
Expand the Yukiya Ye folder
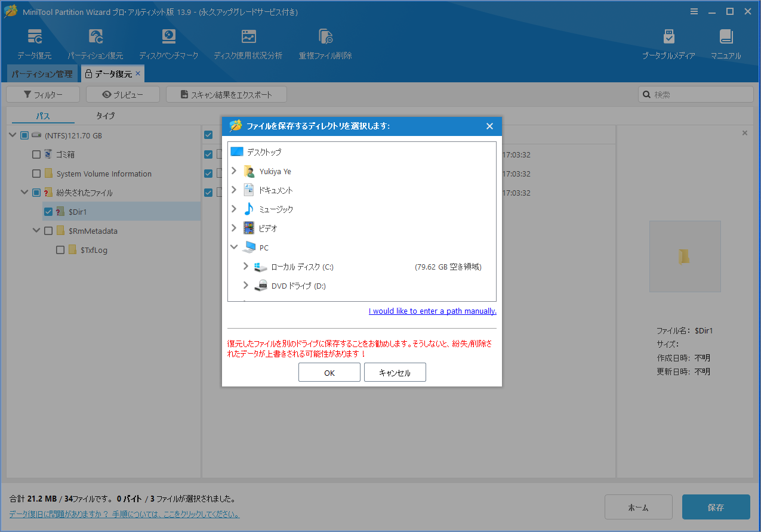[234, 171]
